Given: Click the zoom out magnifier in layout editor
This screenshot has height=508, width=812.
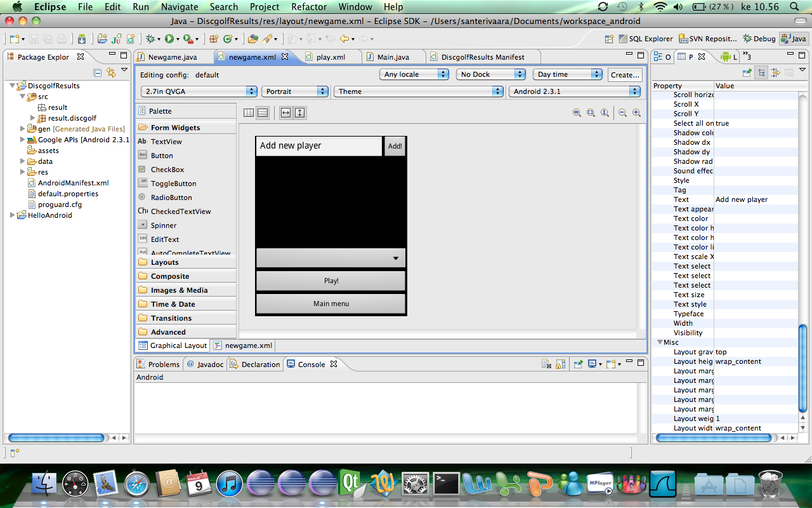Looking at the screenshot, I should coord(622,113).
